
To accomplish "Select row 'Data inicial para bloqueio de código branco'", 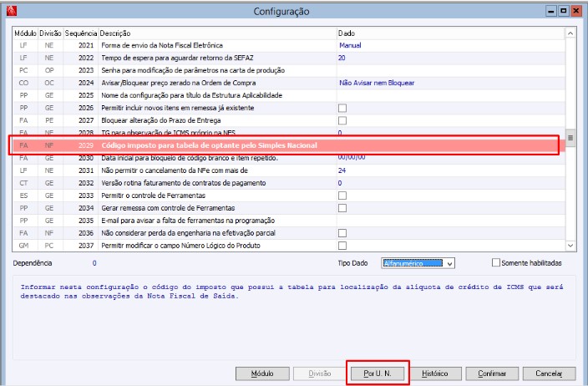I will [289, 158].
